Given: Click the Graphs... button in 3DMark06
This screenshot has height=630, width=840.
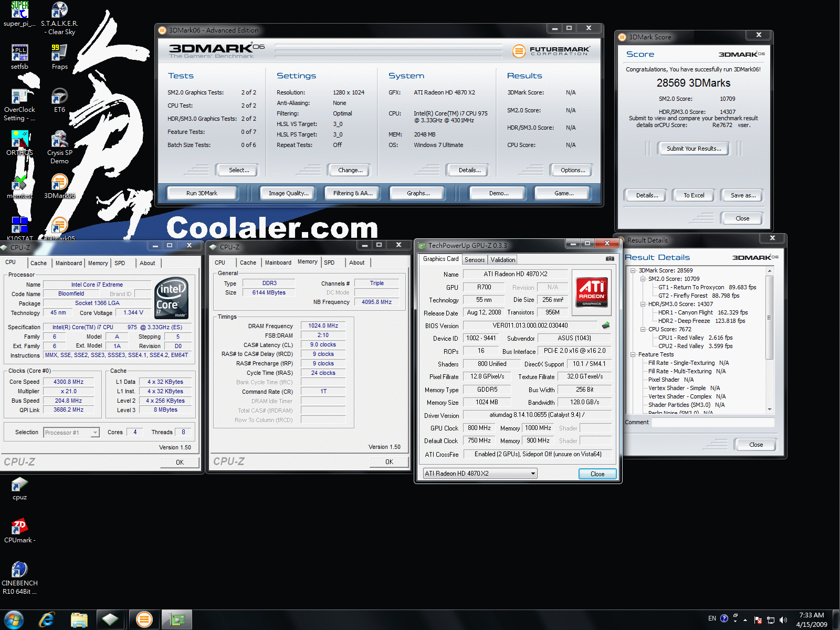Looking at the screenshot, I should click(x=418, y=193).
